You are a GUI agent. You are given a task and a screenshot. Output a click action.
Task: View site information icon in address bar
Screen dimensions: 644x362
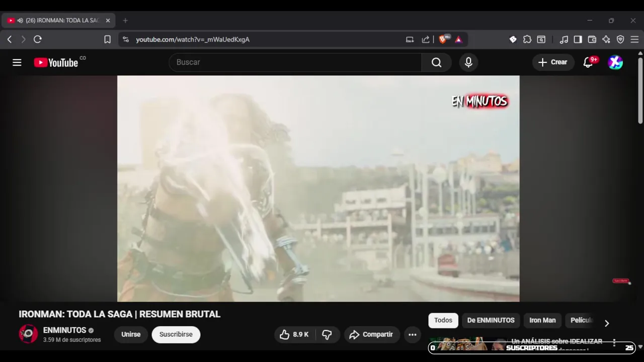point(126,39)
